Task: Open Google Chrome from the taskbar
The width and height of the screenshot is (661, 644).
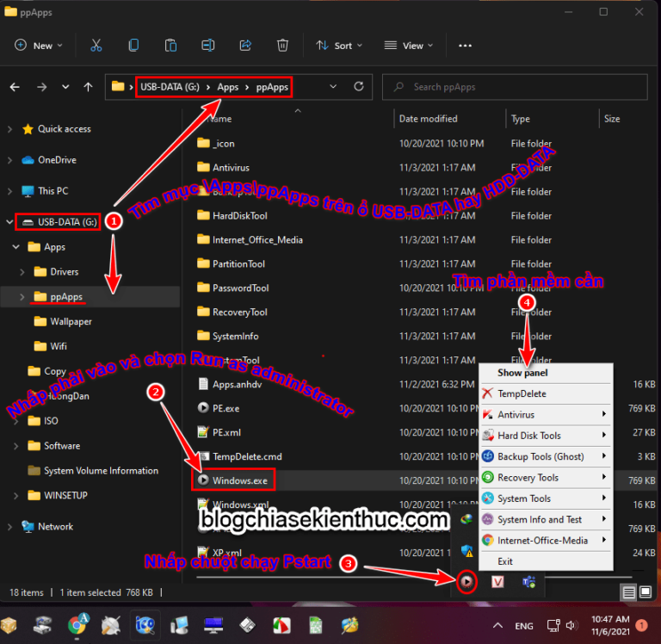Action: 78,623
